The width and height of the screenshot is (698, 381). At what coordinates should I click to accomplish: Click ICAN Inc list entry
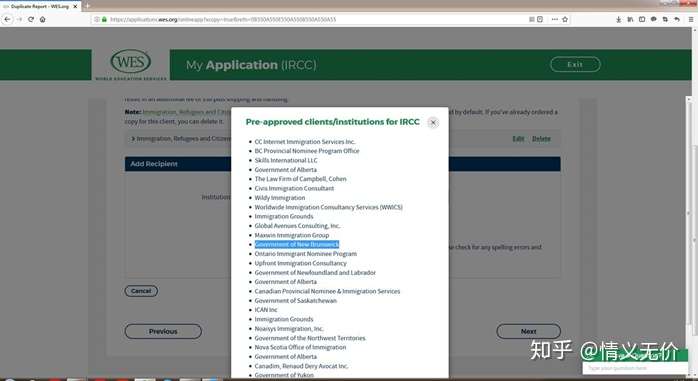pyautogui.click(x=266, y=310)
